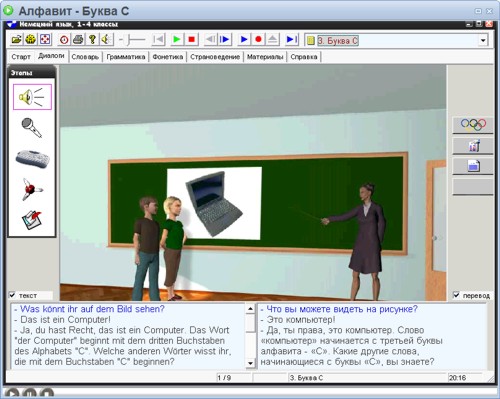Select the keyboard typing stage icon
The width and height of the screenshot is (500, 399).
point(32,158)
